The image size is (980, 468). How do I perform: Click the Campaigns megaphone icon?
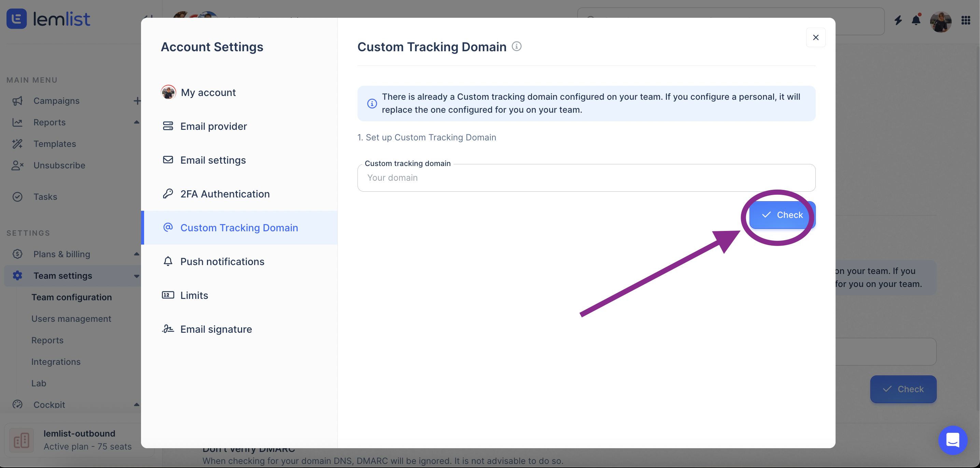point(17,101)
